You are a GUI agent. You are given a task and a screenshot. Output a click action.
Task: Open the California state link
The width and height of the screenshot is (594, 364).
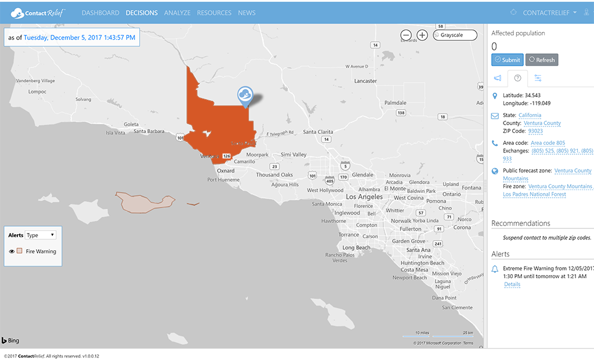coord(530,115)
